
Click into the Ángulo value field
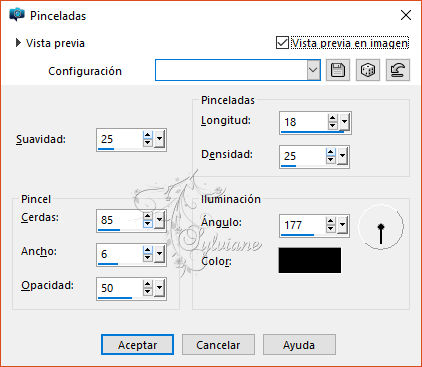pyautogui.click(x=303, y=225)
